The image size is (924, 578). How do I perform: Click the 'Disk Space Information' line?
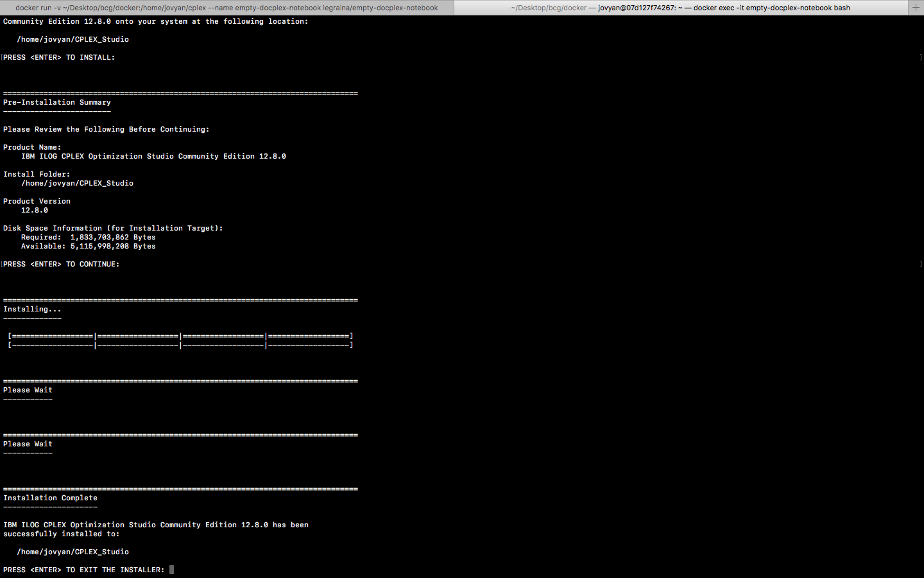[113, 228]
